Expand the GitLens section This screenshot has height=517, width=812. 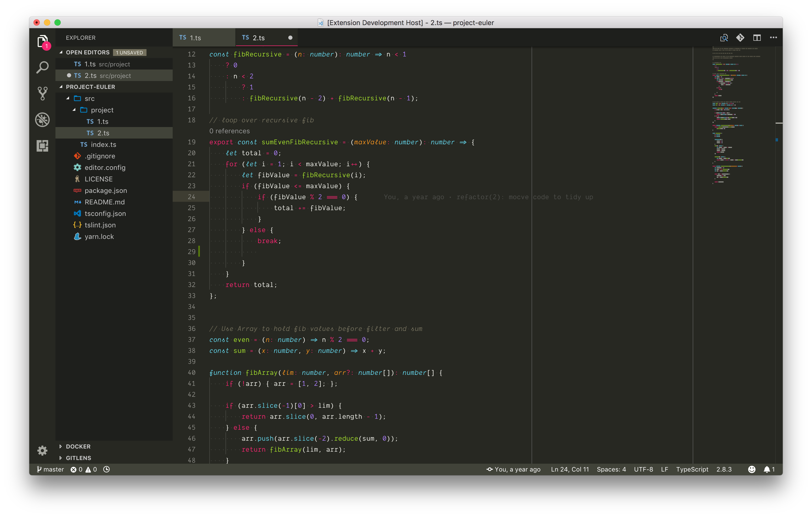(61, 458)
